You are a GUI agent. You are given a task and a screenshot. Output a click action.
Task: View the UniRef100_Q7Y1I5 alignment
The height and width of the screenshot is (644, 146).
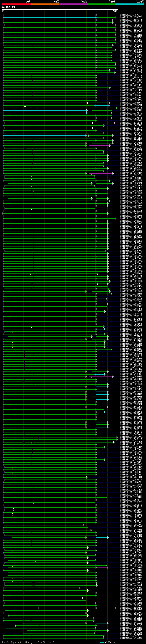(x=131, y=113)
